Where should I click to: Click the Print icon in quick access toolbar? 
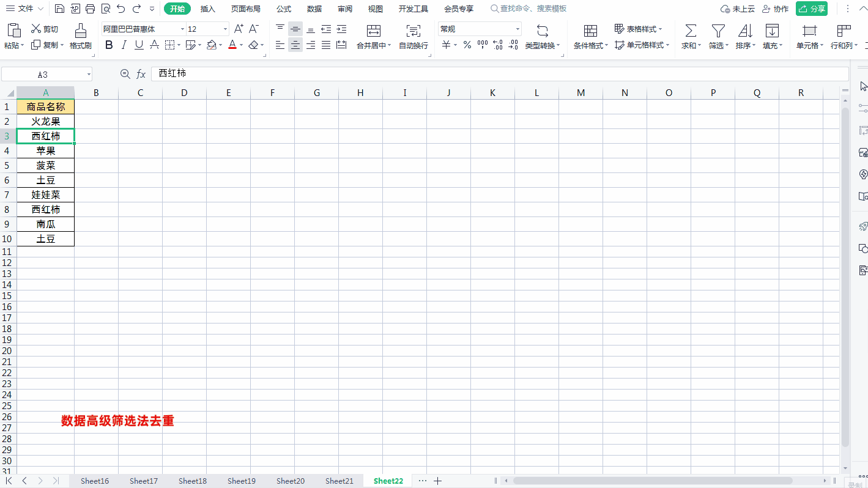[91, 9]
